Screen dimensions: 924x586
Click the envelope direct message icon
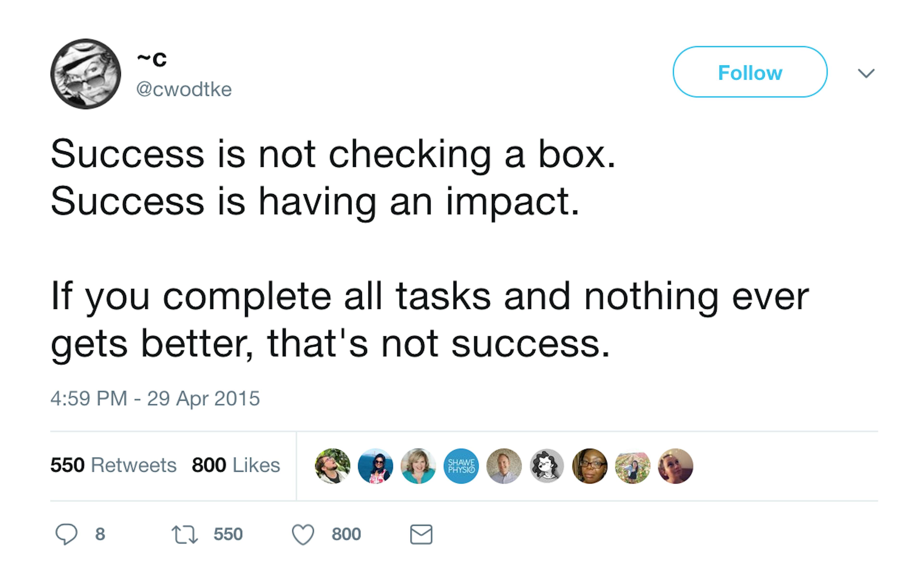pyautogui.click(x=421, y=534)
